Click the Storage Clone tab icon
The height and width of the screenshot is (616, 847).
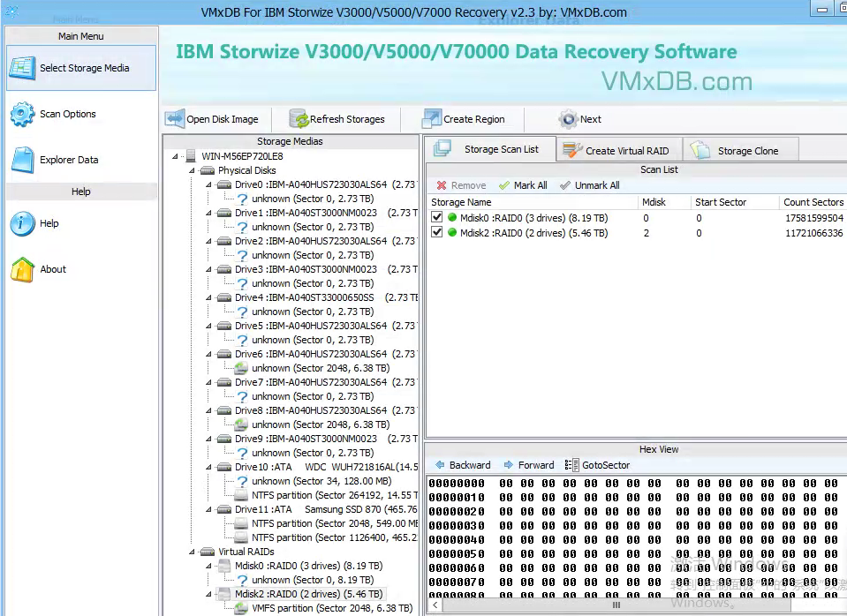[x=700, y=150]
